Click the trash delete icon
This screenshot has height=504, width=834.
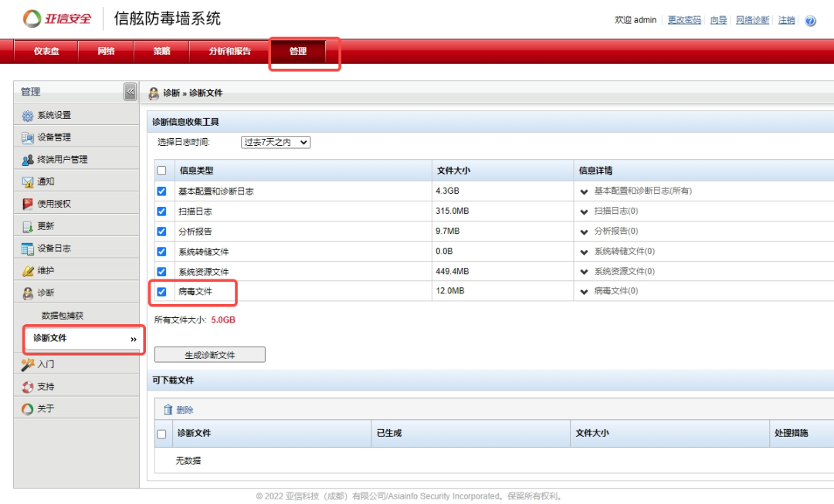168,410
